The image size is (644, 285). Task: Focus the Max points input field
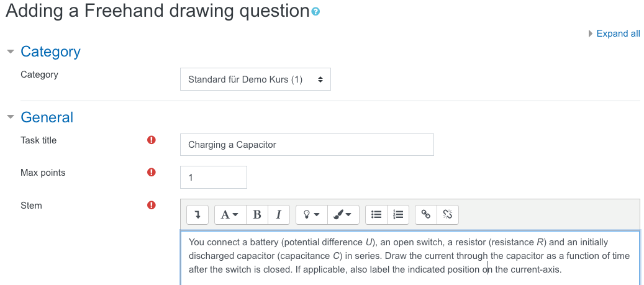pyautogui.click(x=214, y=178)
